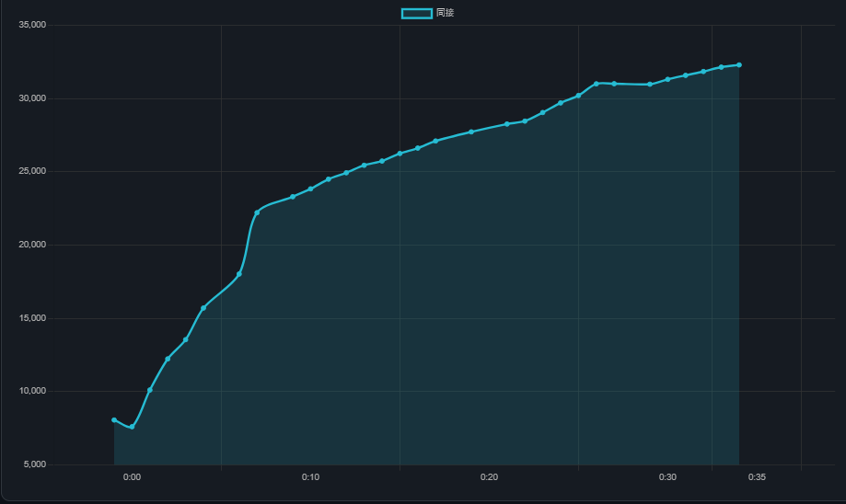Click the 35,000 y-axis label

coord(32,25)
